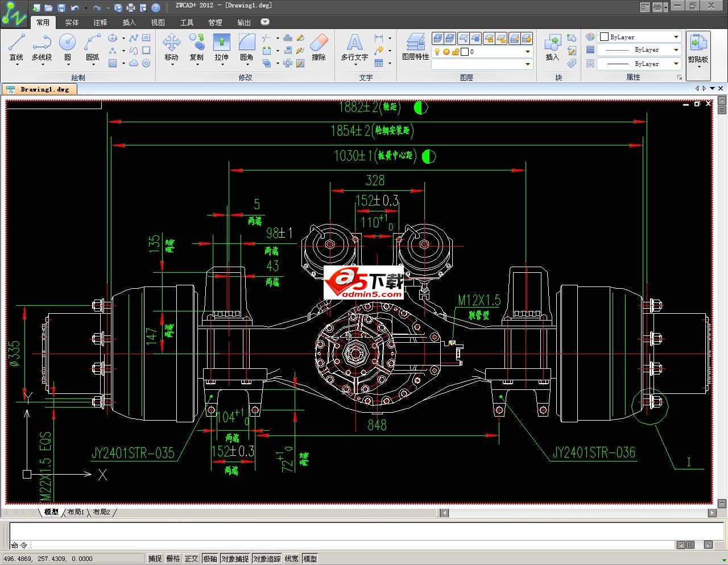Click the ByLayer color swatch box

pos(604,37)
